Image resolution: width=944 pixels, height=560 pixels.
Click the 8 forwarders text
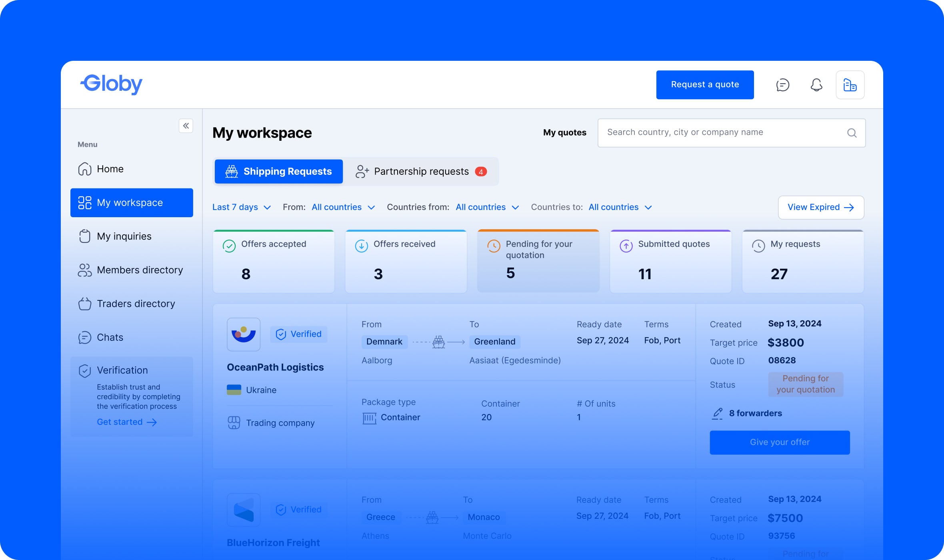coord(755,414)
